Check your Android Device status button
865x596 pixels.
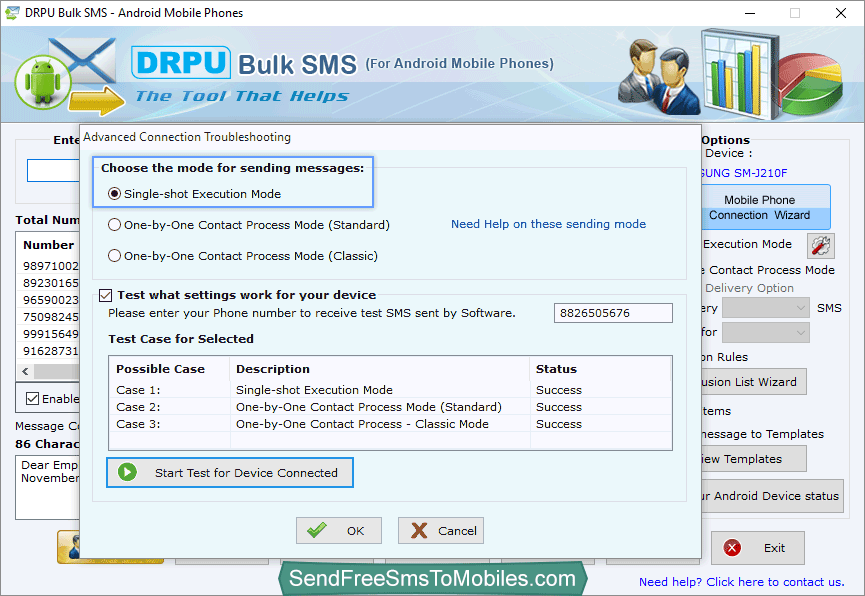click(x=772, y=496)
